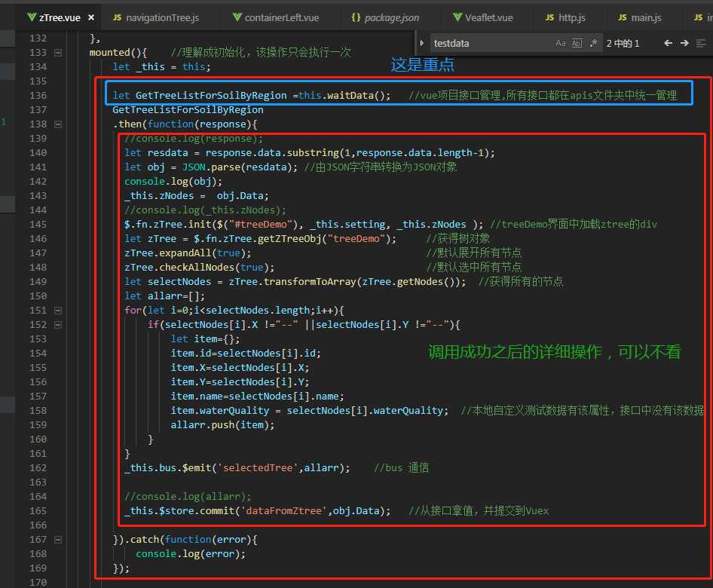Click the $emit 'selectedTree' line
This screenshot has height=588, width=713.
(237, 468)
